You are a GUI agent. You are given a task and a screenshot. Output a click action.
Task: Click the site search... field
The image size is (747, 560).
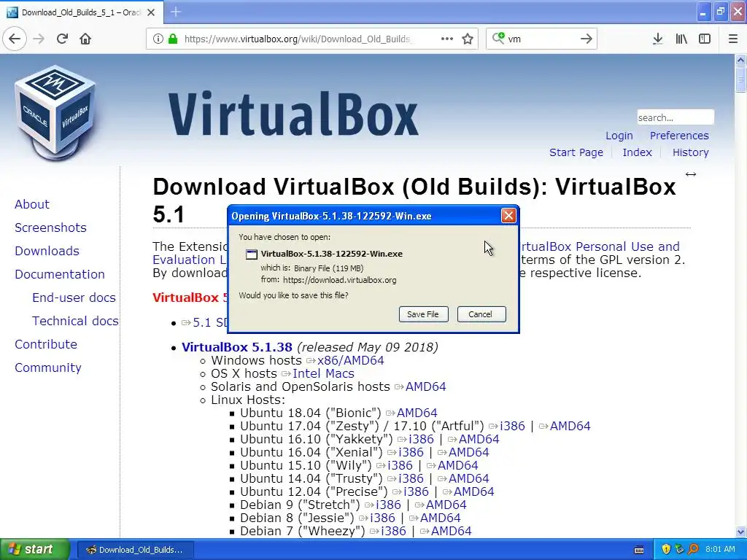[675, 117]
